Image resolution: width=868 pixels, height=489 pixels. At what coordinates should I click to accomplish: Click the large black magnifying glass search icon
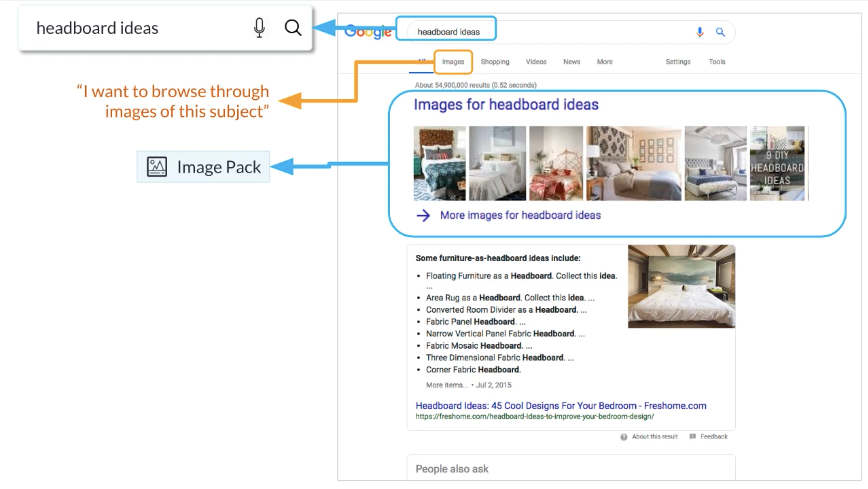pyautogui.click(x=292, y=28)
